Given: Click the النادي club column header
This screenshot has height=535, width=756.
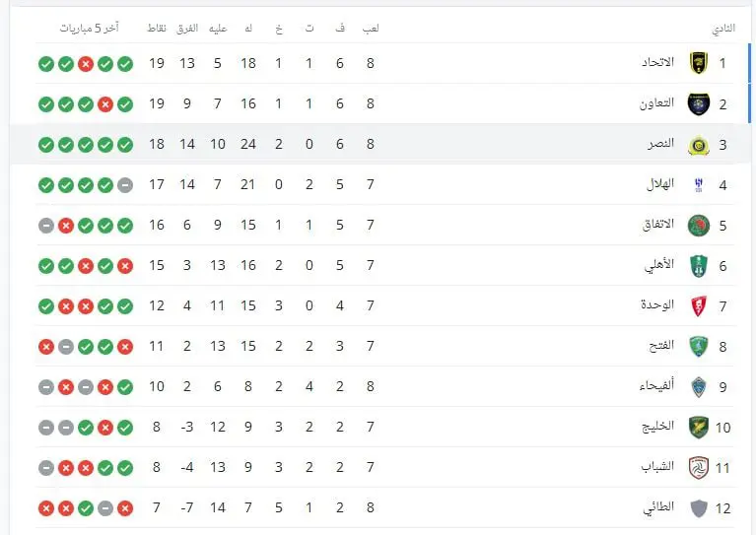Looking at the screenshot, I should (x=723, y=29).
